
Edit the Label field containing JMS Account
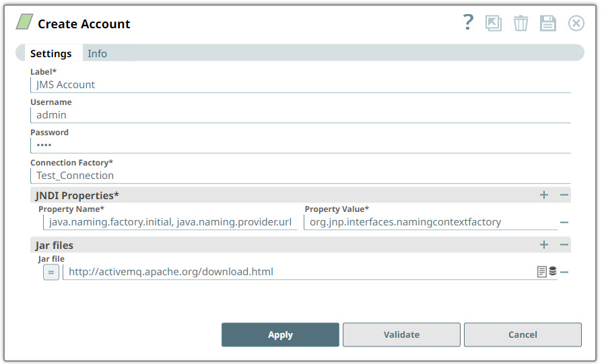click(x=300, y=85)
